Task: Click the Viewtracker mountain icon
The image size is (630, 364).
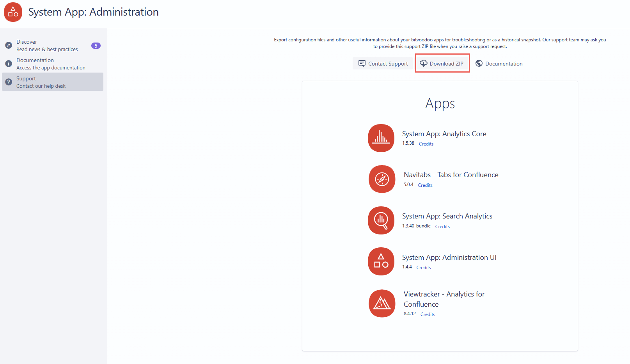Action: pyautogui.click(x=382, y=303)
